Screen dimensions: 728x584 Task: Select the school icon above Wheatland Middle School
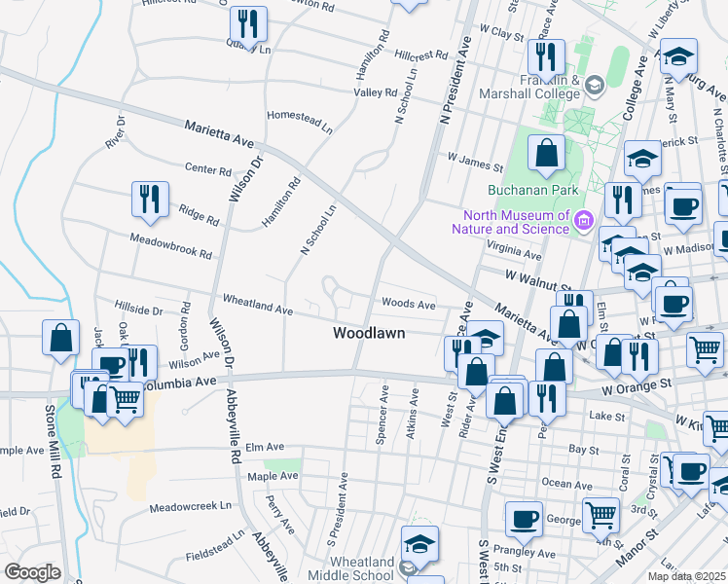pos(419,544)
